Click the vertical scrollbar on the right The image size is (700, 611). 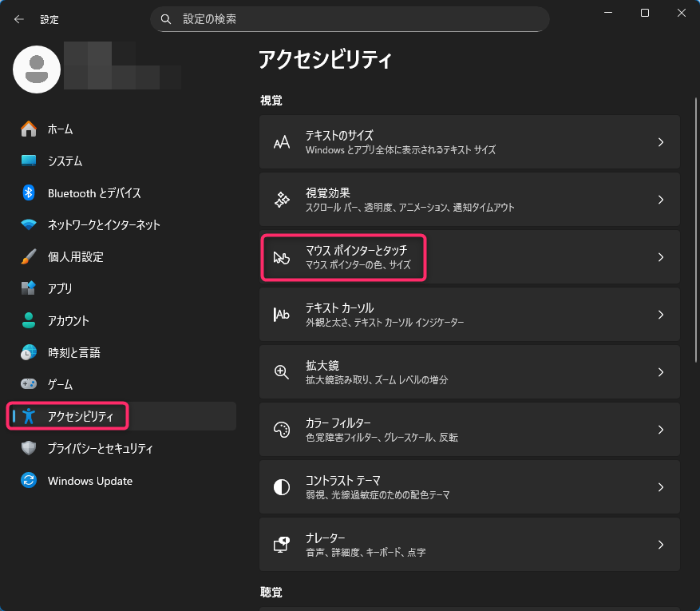point(695,240)
